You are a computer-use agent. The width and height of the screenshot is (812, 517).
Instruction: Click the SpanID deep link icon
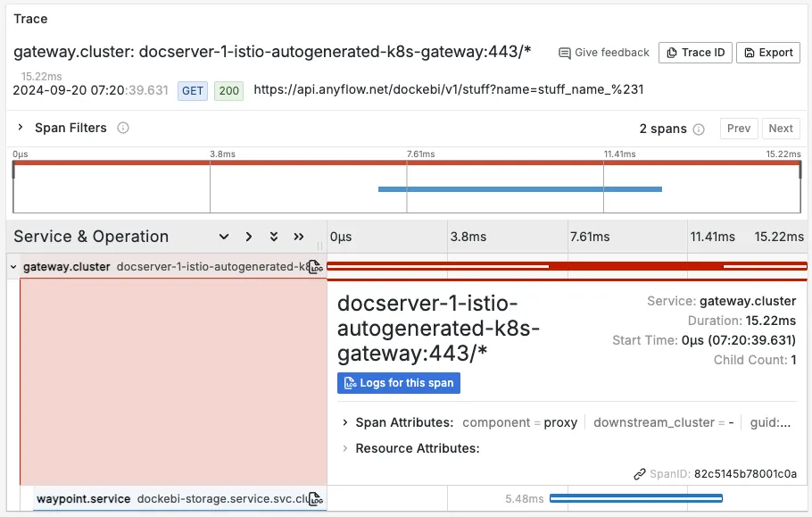click(640, 474)
